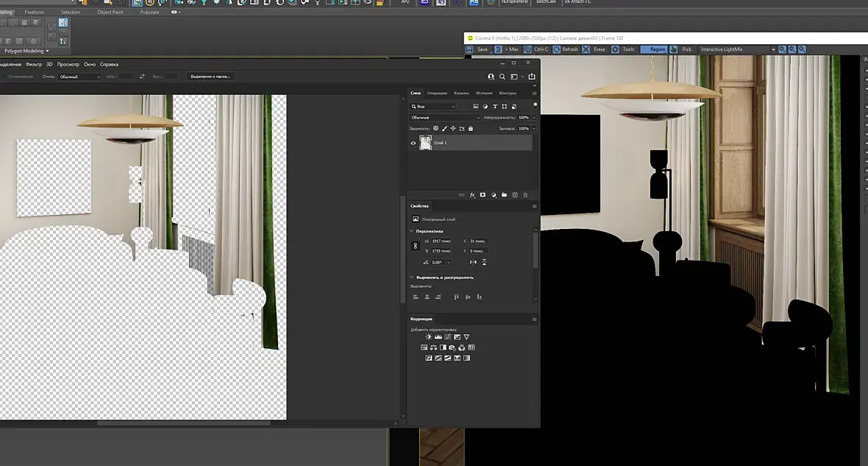The width and height of the screenshot is (868, 466).
Task: Lock all layer attributes with the padlock
Action: coord(471,129)
